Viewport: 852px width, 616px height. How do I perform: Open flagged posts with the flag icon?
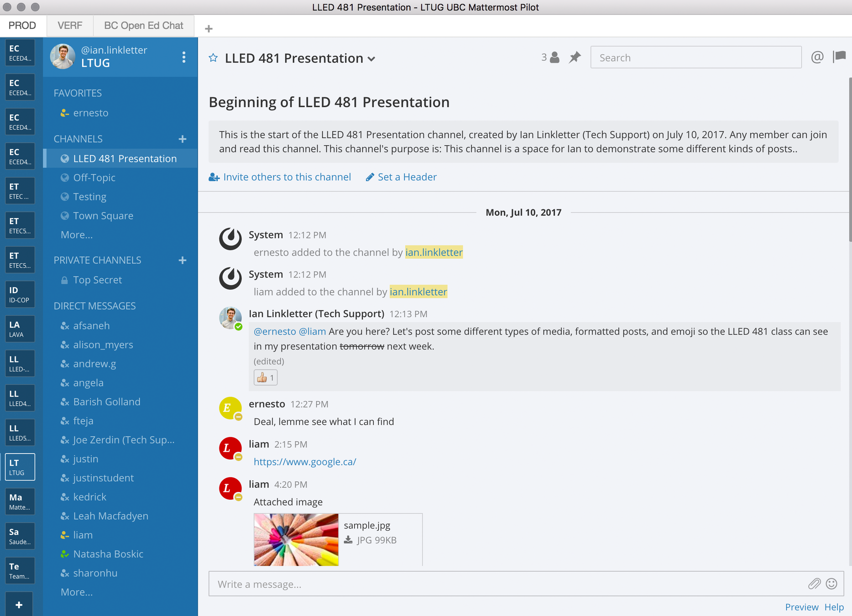coord(839,57)
